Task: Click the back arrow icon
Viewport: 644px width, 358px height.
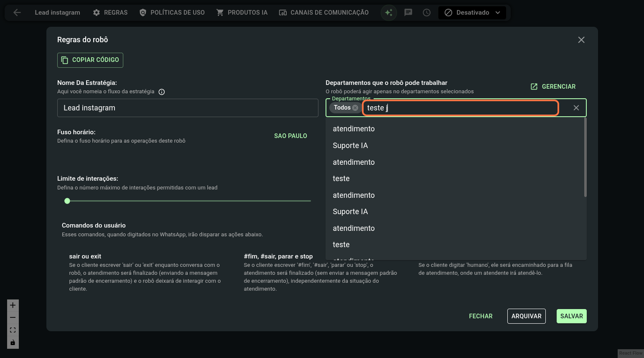Action: coord(17,13)
